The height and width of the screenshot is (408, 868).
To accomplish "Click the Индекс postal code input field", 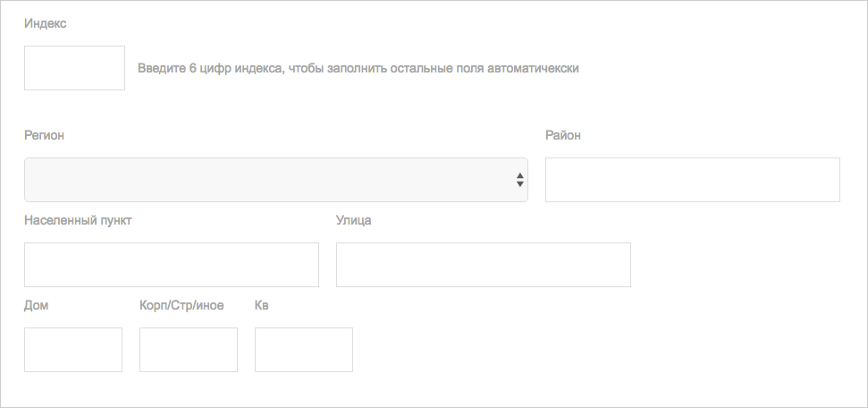I will click(74, 68).
